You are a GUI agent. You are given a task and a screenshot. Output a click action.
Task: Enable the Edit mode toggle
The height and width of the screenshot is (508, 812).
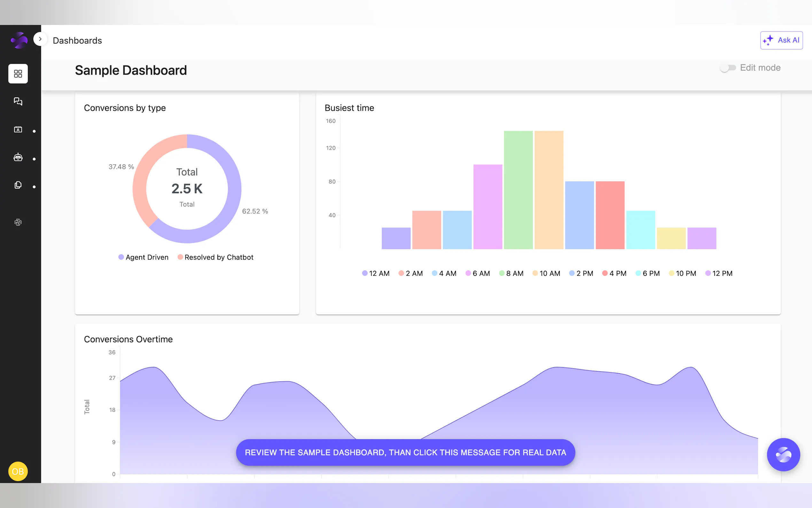728,68
